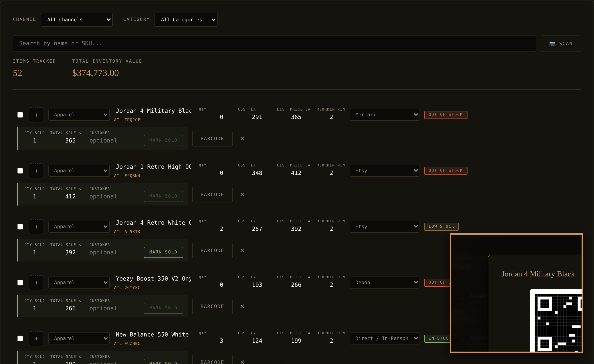Edit the Yeezy Boost 350 V2 name field
Screen dimensions: 594x364
(x=153, y=279)
